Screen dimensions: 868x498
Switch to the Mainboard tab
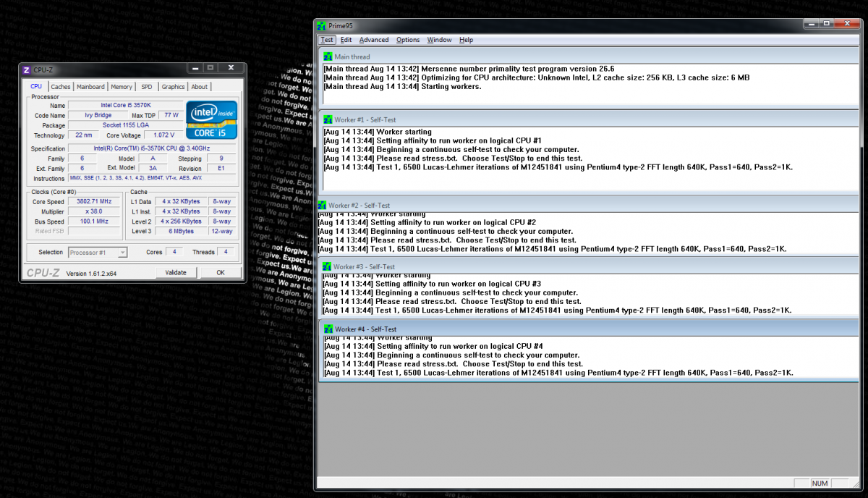pyautogui.click(x=90, y=87)
